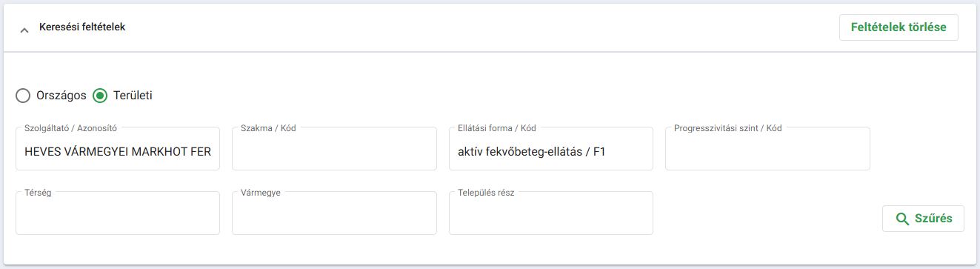This screenshot has height=269, width=980.
Task: Collapse the Keresési feltételek panel chevron
Action: coord(24,30)
